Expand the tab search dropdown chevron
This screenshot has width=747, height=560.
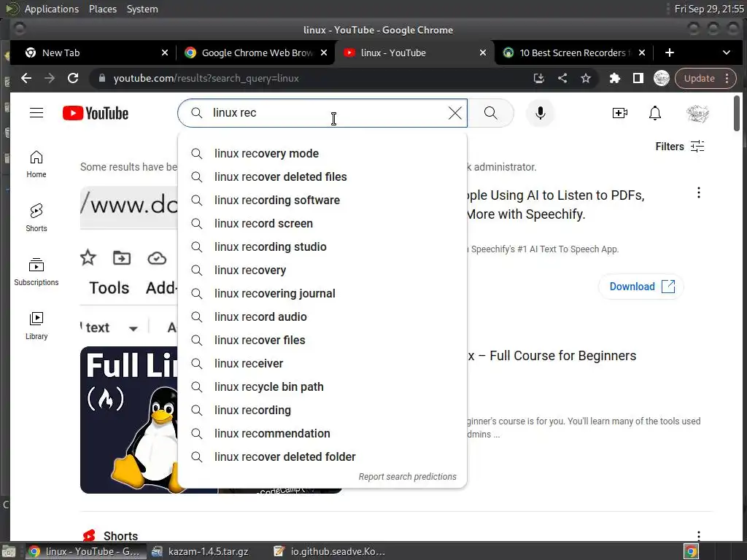726,52
